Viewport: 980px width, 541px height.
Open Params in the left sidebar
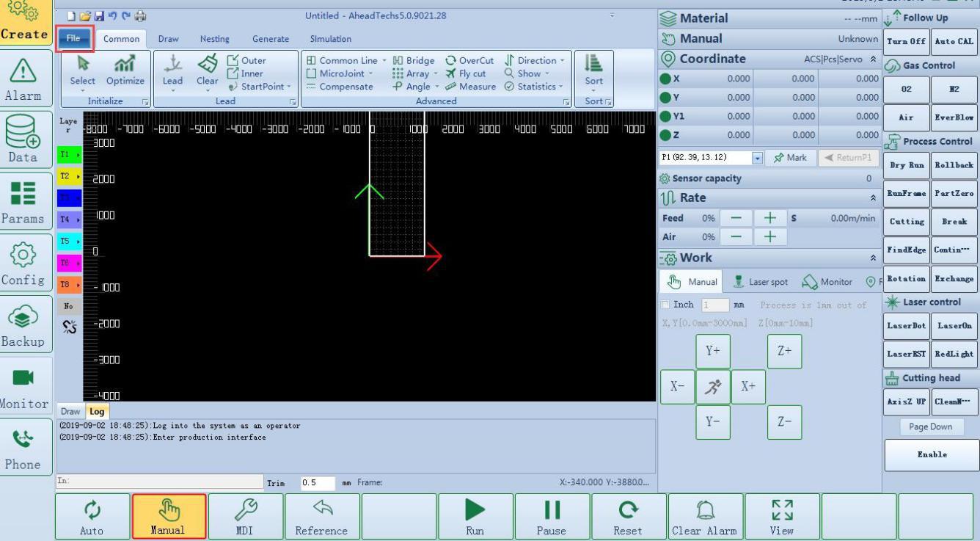tap(24, 200)
